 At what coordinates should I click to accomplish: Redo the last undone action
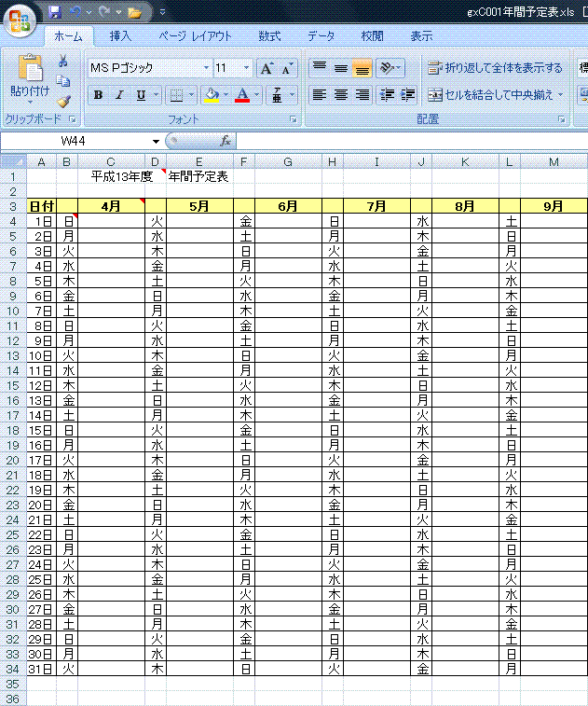[104, 12]
